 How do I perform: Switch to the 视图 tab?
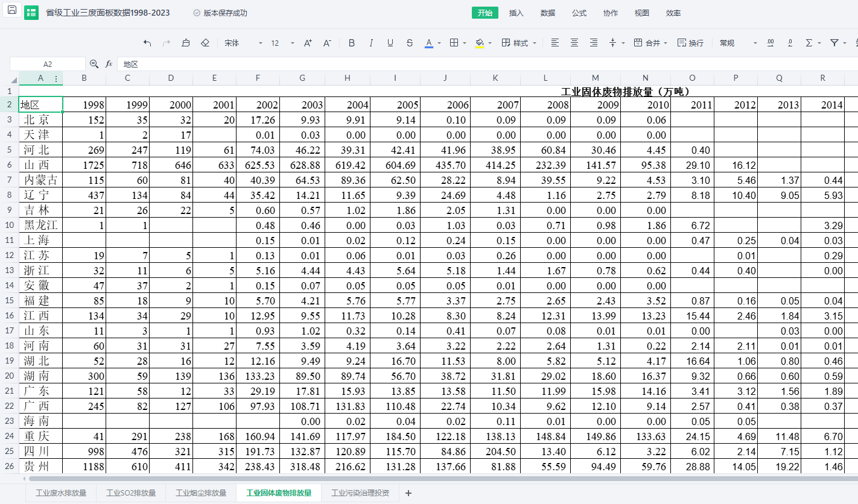[642, 13]
